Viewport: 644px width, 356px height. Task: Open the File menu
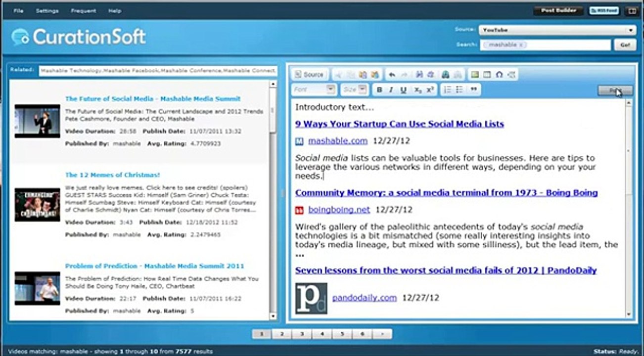(x=19, y=11)
